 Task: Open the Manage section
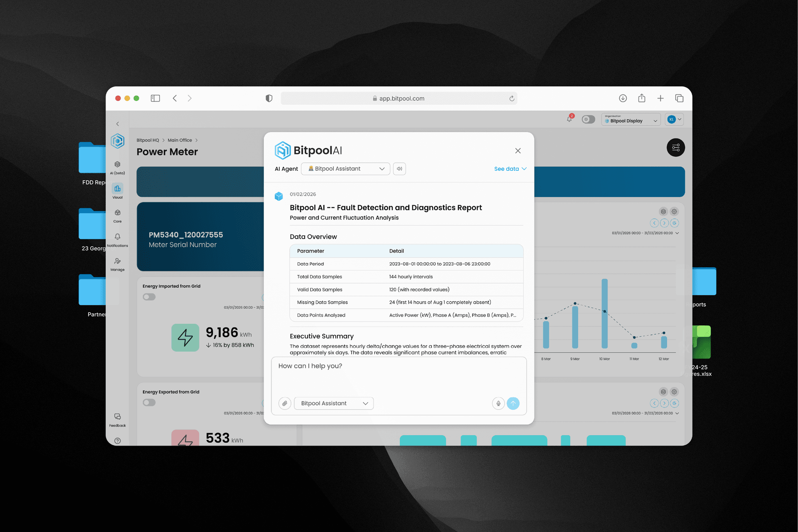[118, 263]
